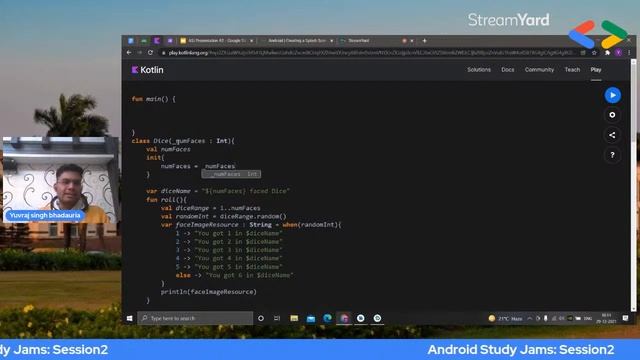Click the 'val diceRange' line

click(x=210, y=208)
